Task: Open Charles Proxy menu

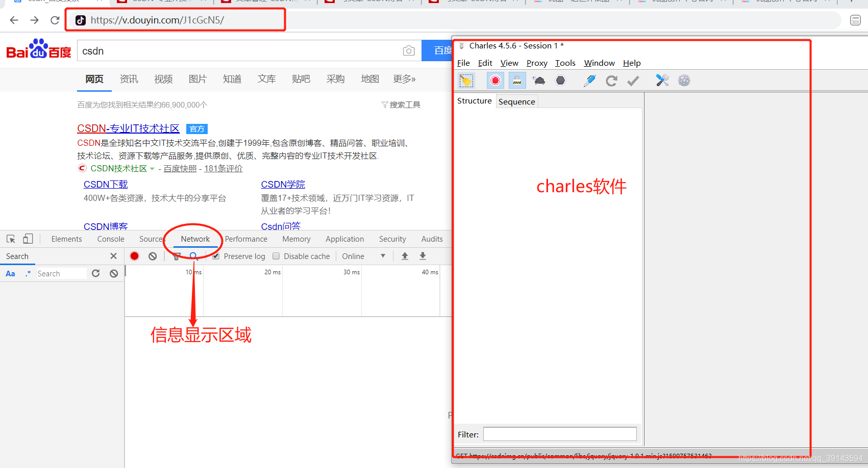Action: (x=537, y=63)
